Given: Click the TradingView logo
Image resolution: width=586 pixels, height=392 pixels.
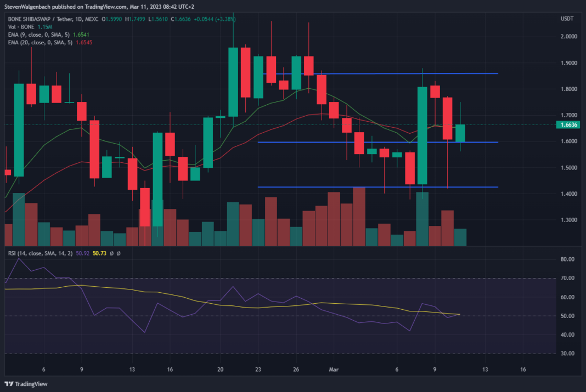Looking at the screenshot, I should pyautogui.click(x=26, y=383).
